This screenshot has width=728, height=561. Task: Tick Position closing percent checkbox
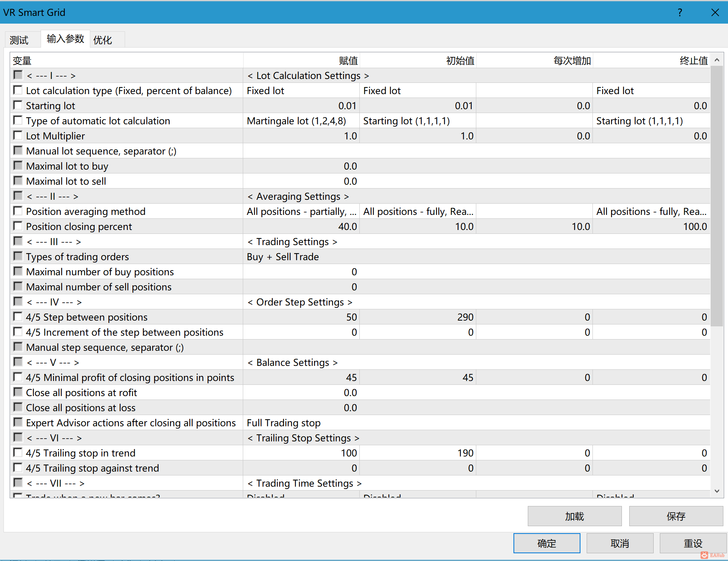pos(18,226)
